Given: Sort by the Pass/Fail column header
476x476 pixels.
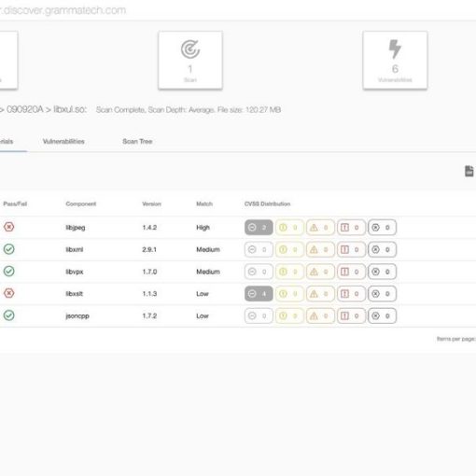Looking at the screenshot, I should (x=15, y=203).
